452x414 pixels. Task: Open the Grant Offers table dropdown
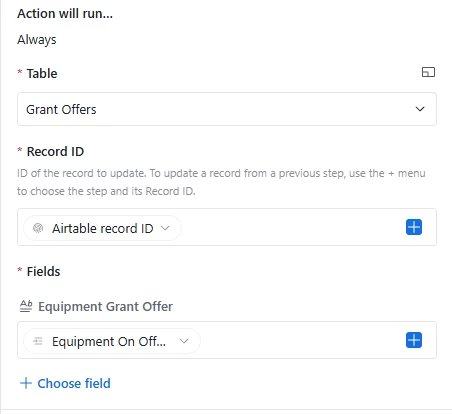[227, 109]
